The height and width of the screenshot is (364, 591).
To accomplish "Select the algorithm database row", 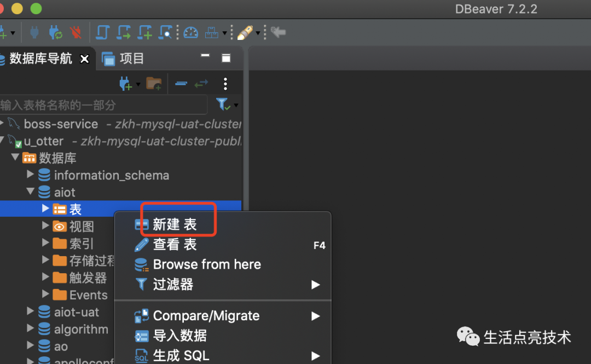I will (73, 330).
